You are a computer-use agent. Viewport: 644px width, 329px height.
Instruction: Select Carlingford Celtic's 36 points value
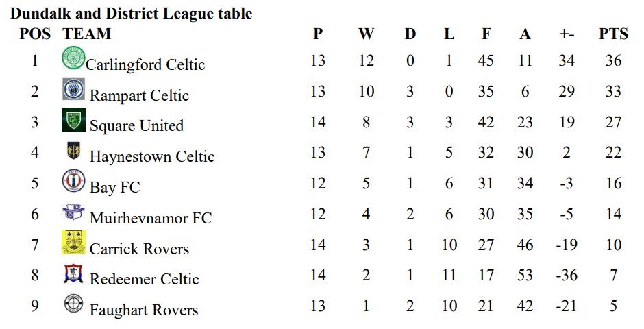tap(613, 61)
